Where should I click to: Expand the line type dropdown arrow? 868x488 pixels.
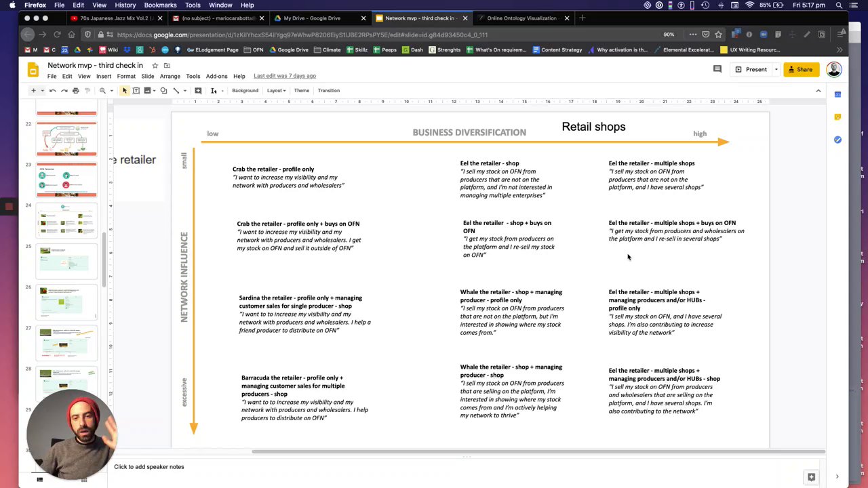184,91
